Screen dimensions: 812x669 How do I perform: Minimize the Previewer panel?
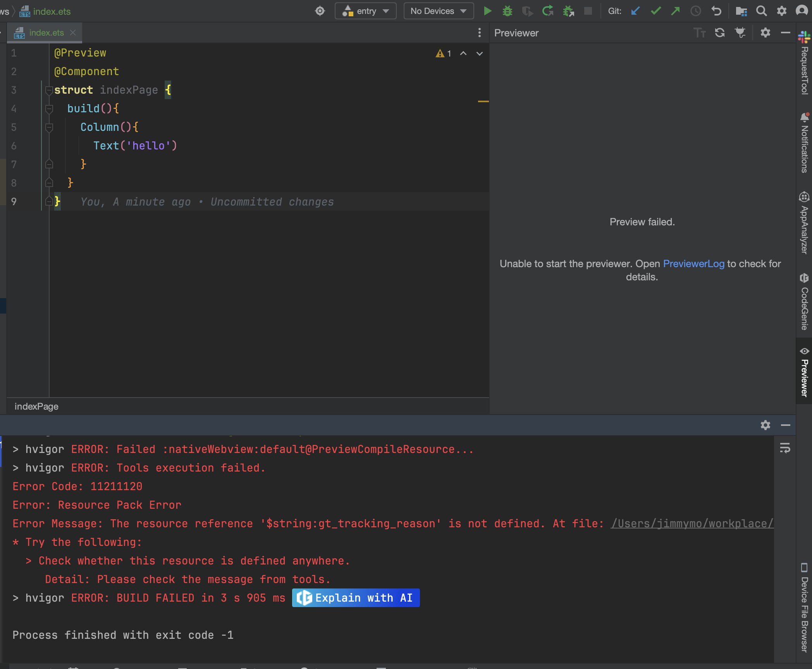pos(786,33)
